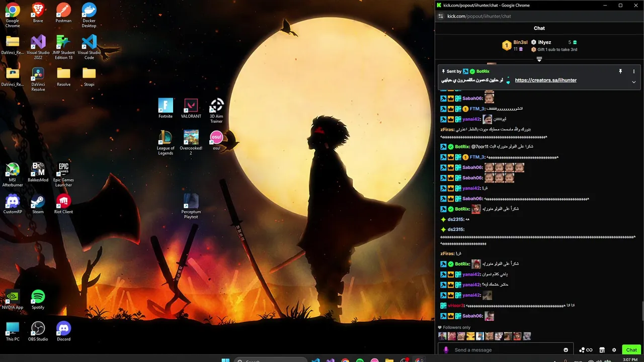Open Google Chrome desktop shortcut

(x=13, y=15)
